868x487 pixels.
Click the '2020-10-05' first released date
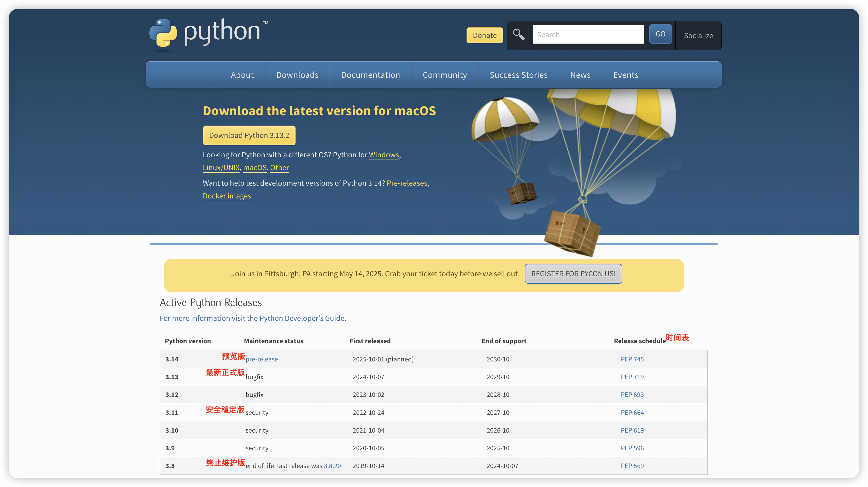click(368, 448)
